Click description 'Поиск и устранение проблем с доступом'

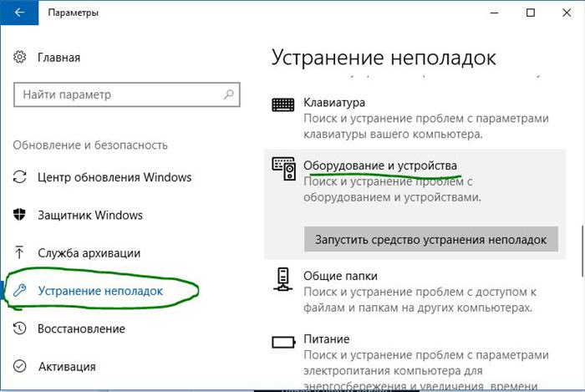pyautogui.click(x=420, y=292)
